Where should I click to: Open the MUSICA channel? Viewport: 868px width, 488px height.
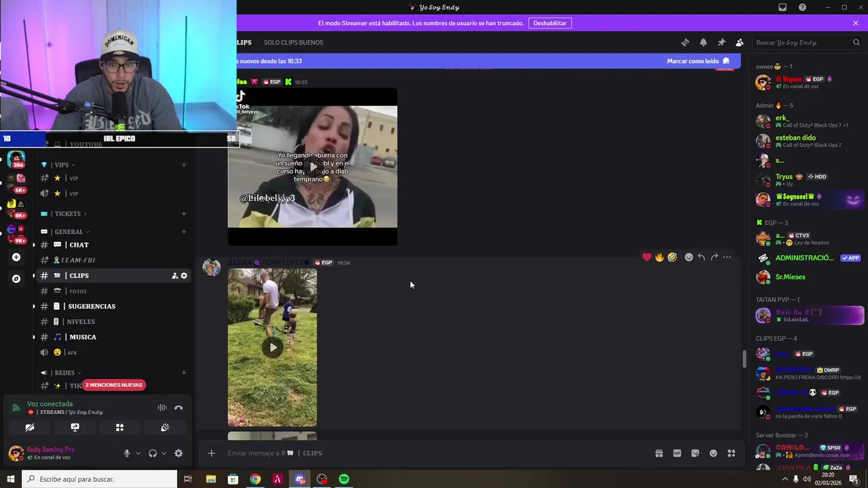click(x=113, y=337)
